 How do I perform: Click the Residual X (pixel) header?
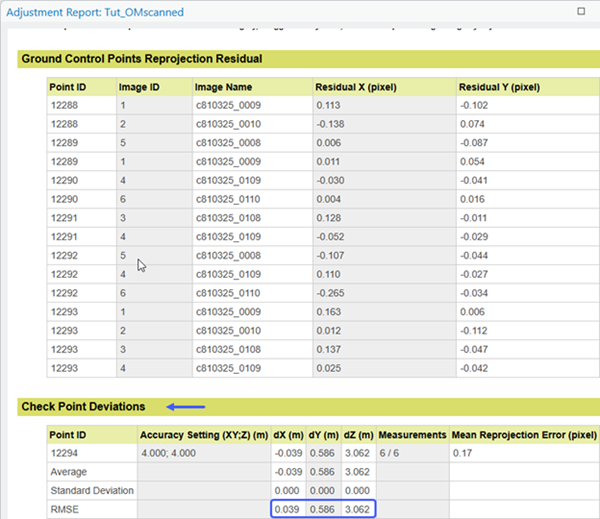[x=356, y=87]
